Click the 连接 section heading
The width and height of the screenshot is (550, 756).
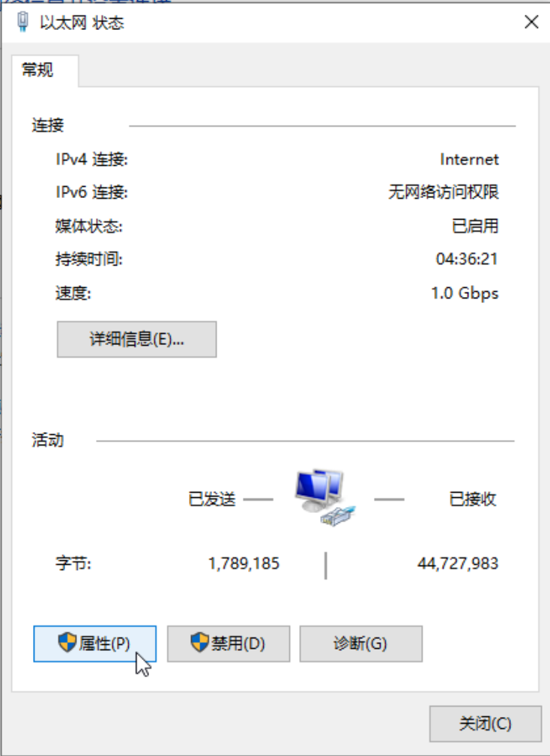click(x=48, y=125)
